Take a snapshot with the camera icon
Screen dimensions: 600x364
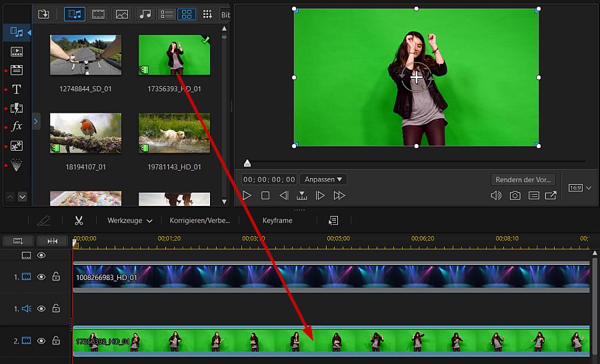click(515, 195)
